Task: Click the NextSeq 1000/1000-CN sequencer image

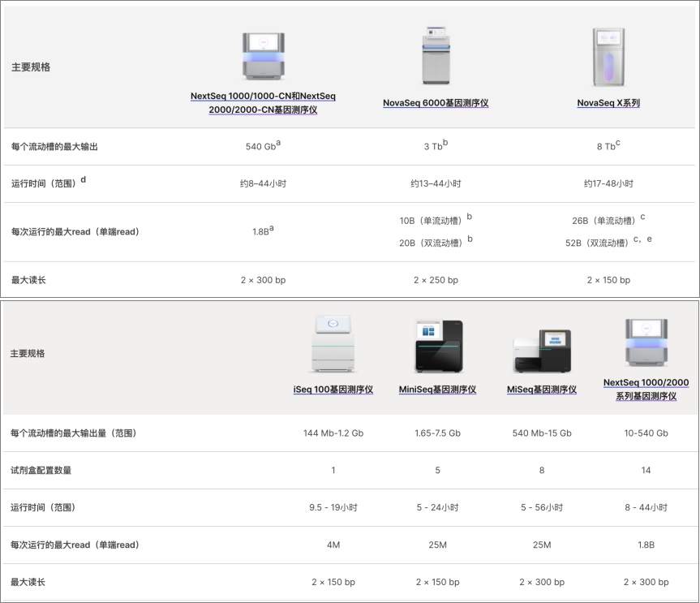Action: [x=264, y=57]
